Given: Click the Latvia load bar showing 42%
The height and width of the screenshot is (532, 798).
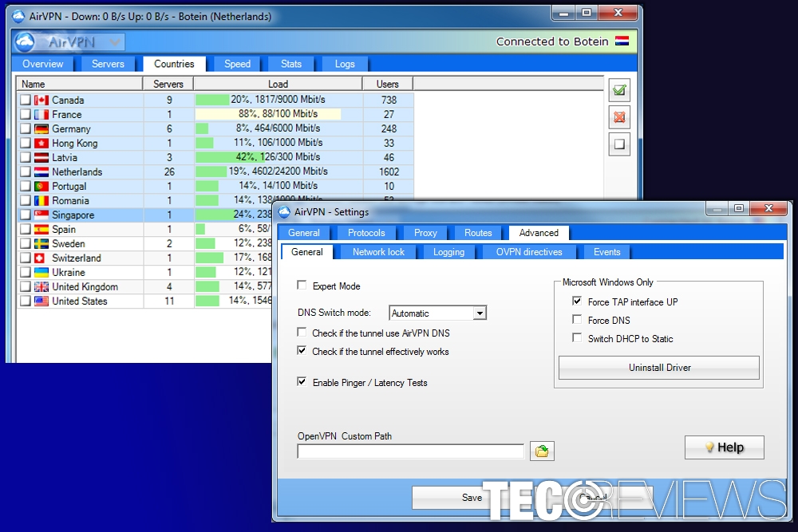Looking at the screenshot, I should point(278,157).
